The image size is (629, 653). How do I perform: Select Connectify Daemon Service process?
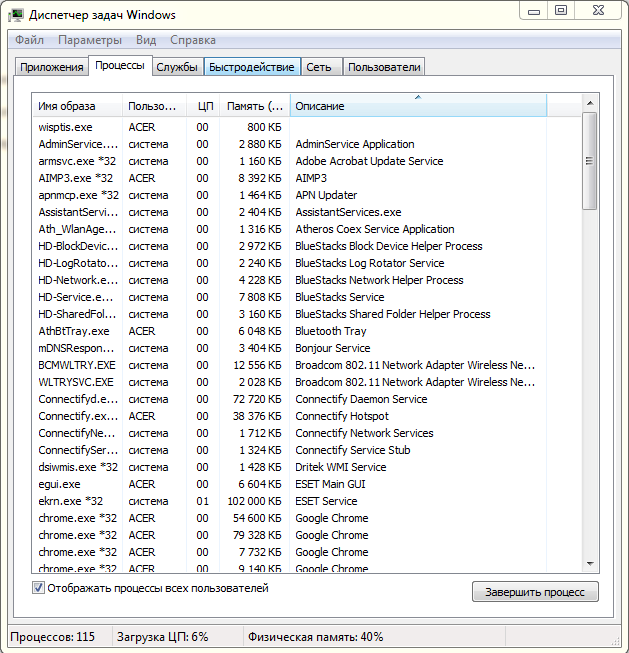[289, 399]
